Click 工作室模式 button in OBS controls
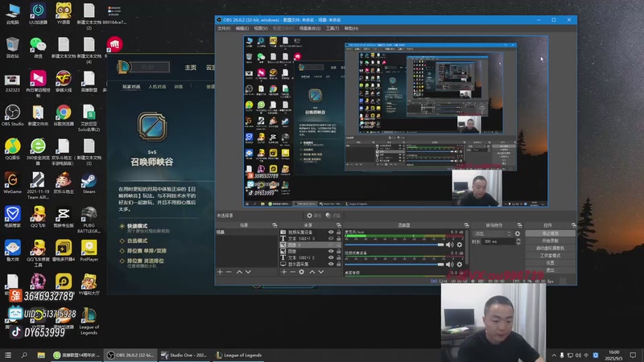The width and height of the screenshot is (644, 362). coord(551,256)
